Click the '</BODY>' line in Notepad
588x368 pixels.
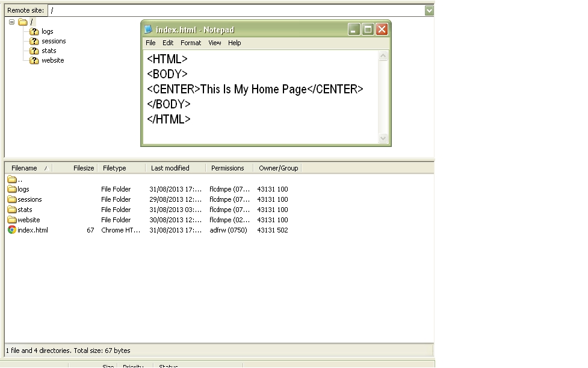169,104
